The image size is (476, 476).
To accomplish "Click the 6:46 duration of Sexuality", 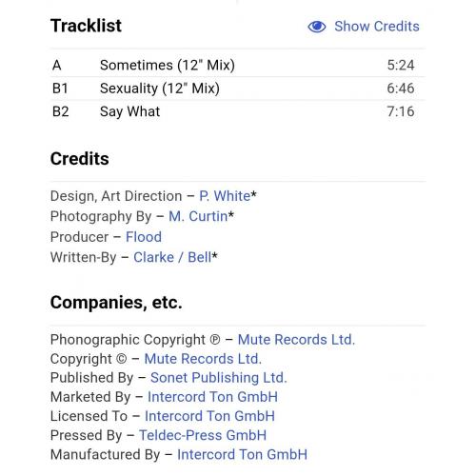I will tap(401, 89).
